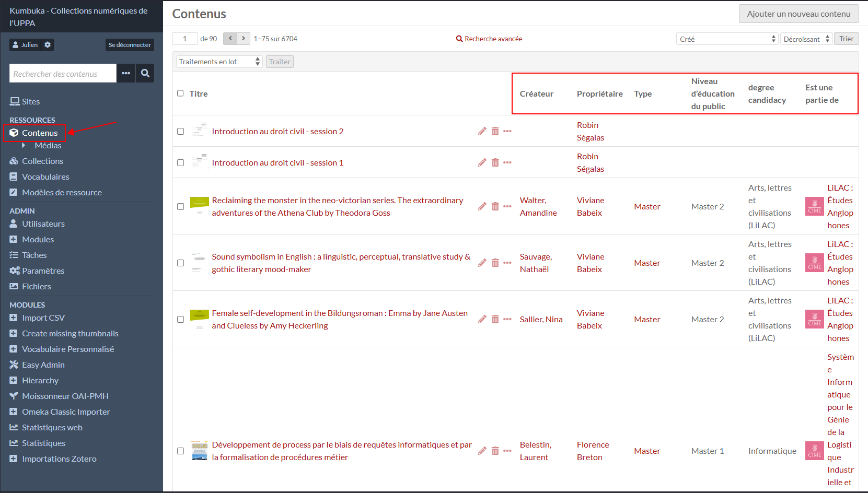Open 'Traitements en lot' batch actions dropdown
Image resolution: width=868 pixels, height=493 pixels.
pos(219,62)
